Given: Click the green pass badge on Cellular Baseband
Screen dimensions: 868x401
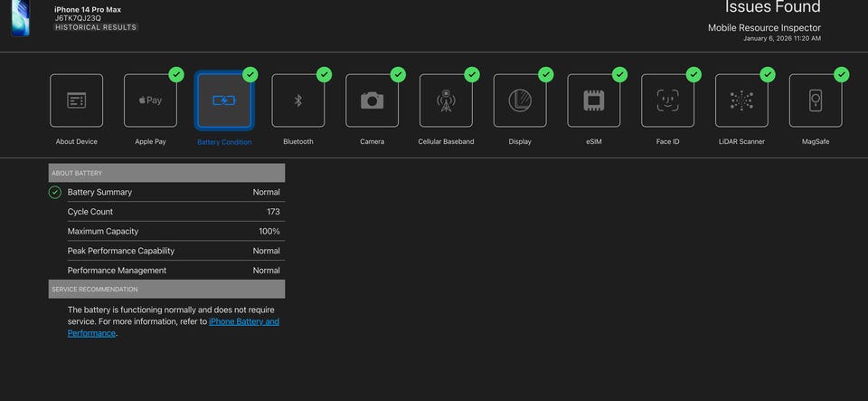Looking at the screenshot, I should 472,74.
